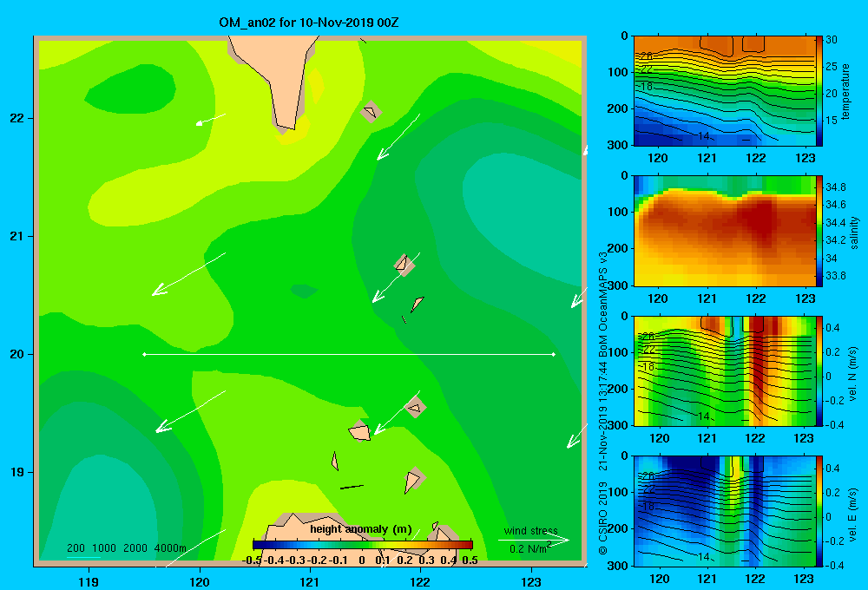The height and width of the screenshot is (590, 868).
Task: Click latitude label 21 on main map axis
Action: tap(16, 236)
